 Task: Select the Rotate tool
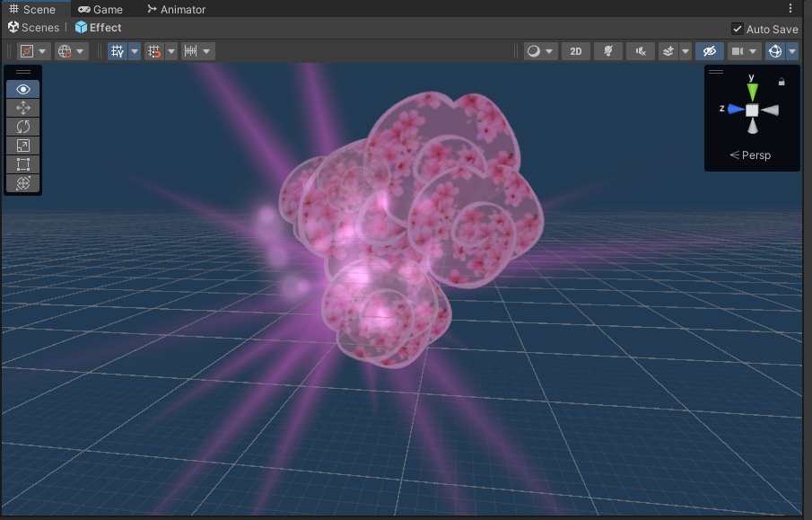[x=22, y=127]
